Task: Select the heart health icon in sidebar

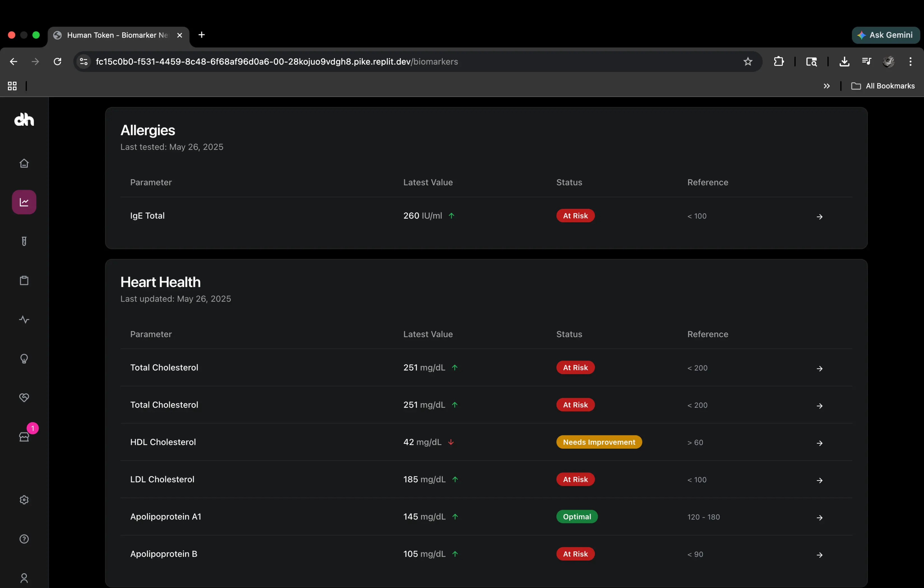Action: [x=24, y=398]
